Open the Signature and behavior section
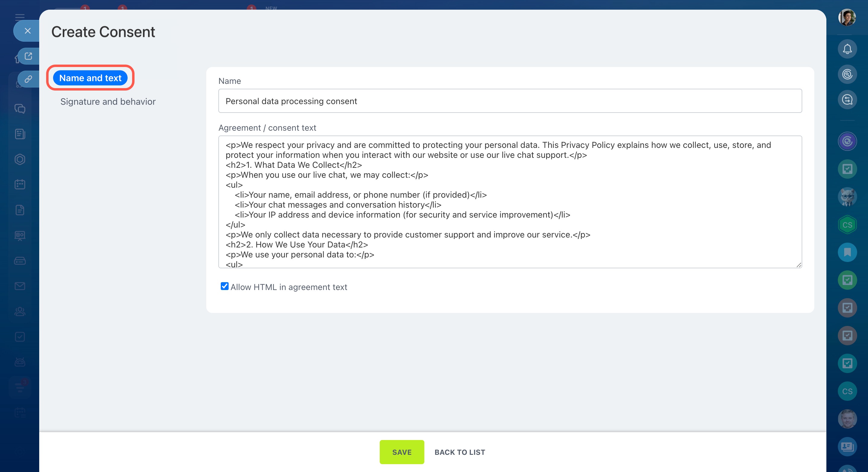 (108, 101)
